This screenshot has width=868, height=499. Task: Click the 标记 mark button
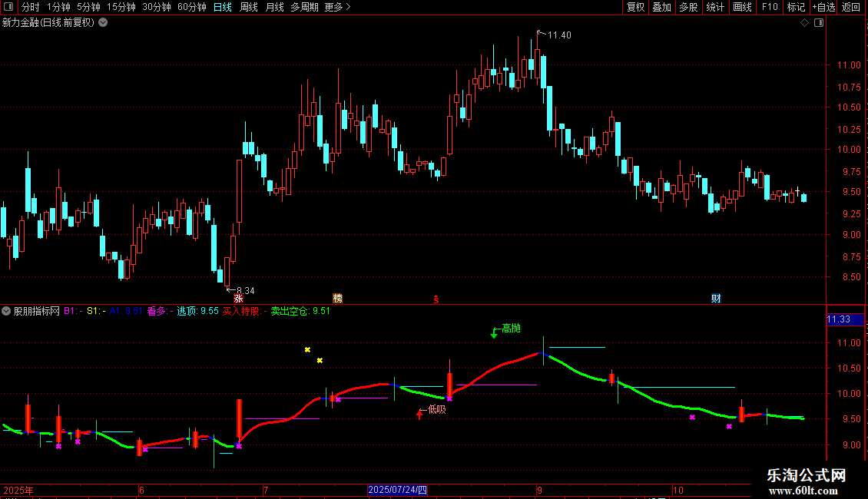click(x=796, y=7)
